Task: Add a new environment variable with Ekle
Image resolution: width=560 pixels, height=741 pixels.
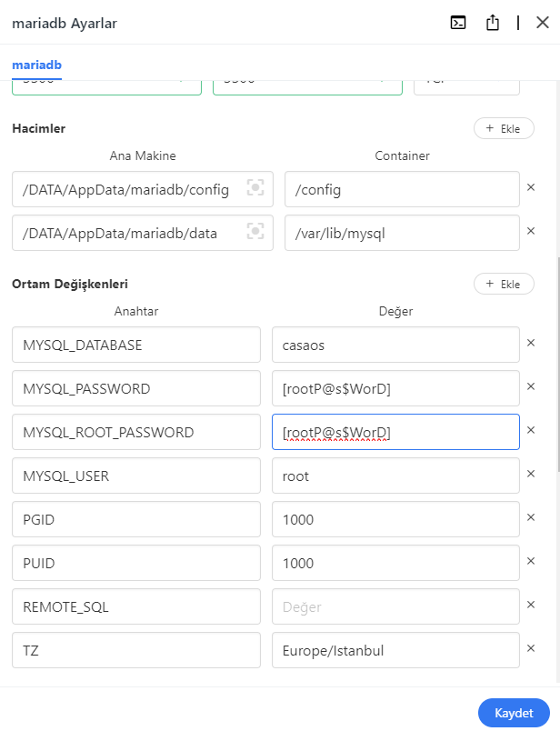Action: 504,284
